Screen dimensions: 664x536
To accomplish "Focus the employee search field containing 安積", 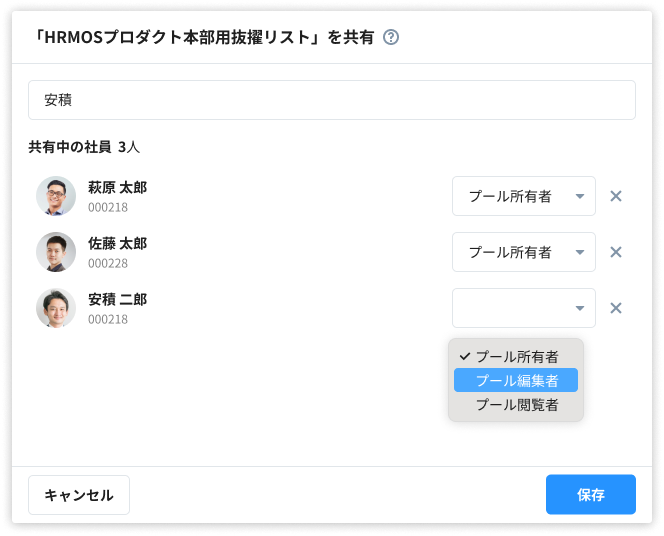I will pos(331,100).
